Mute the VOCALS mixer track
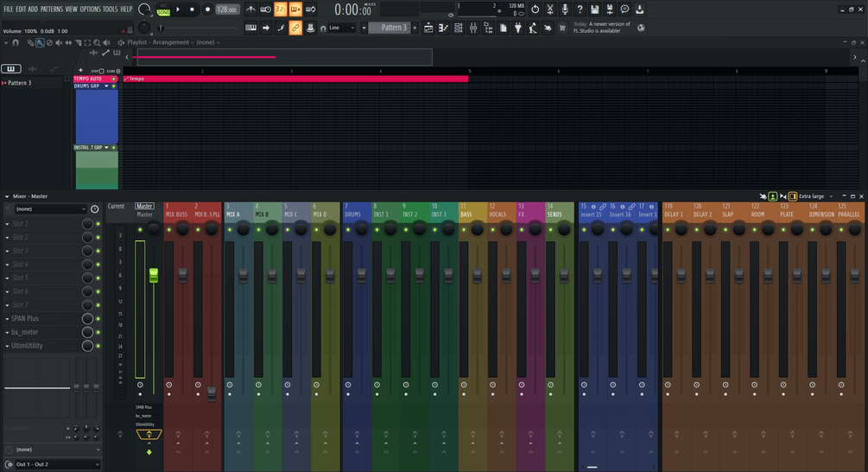Image resolution: width=868 pixels, height=472 pixels. point(492,229)
